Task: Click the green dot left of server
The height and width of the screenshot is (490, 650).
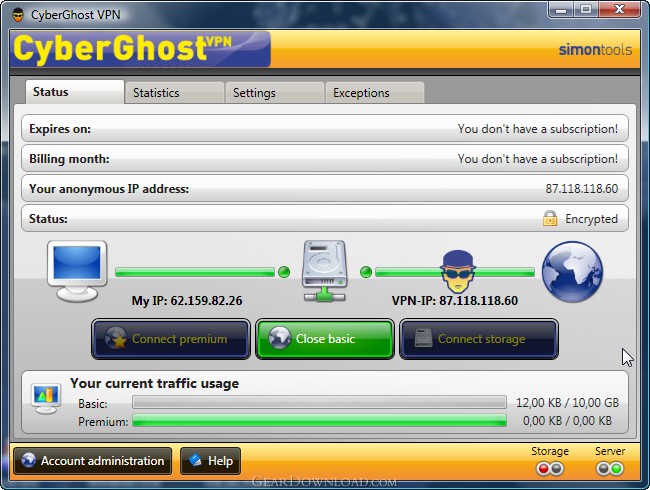Action: click(x=284, y=272)
